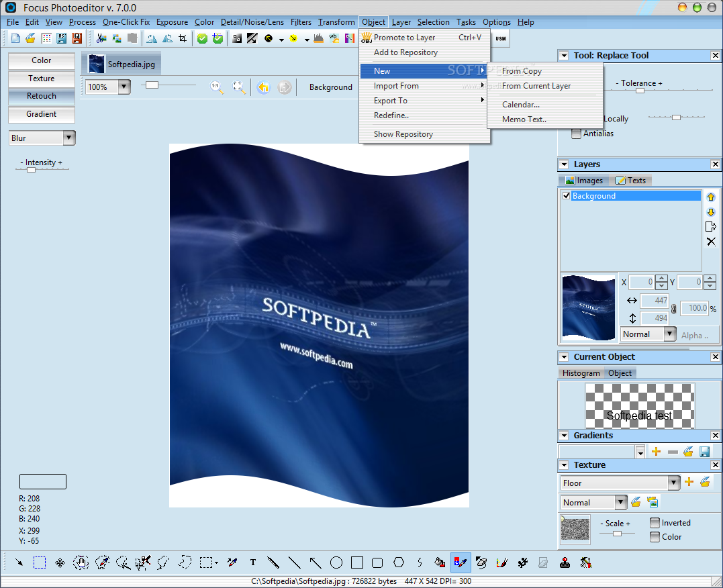Open the Gradients list dropdown

click(x=640, y=452)
